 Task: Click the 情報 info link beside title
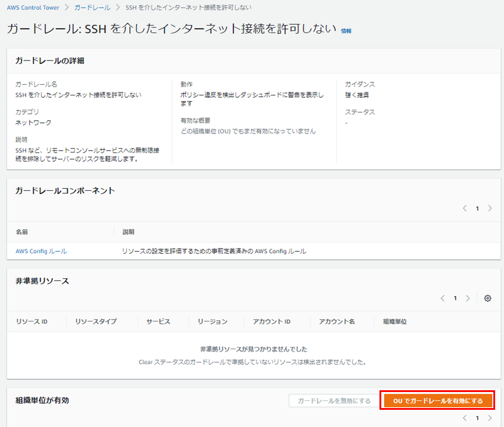pyautogui.click(x=346, y=31)
